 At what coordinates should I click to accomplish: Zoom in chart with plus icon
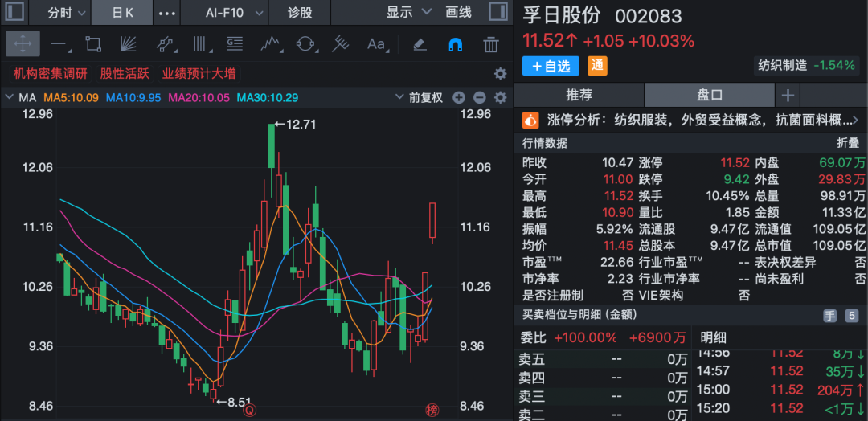point(459,98)
